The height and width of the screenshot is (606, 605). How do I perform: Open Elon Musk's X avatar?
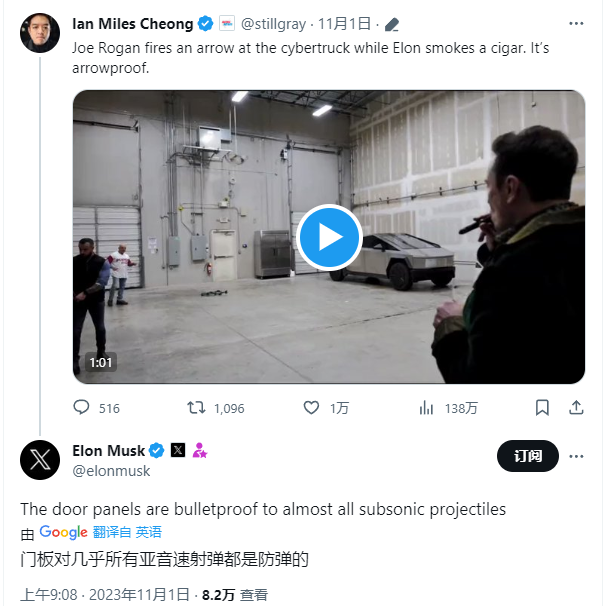[40, 460]
